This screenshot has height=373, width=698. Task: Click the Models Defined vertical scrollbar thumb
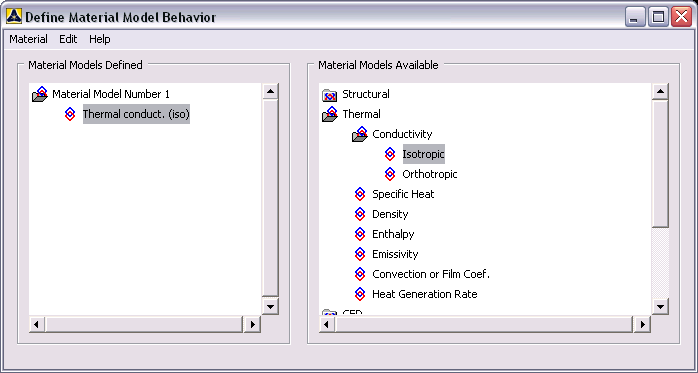[x=270, y=198]
